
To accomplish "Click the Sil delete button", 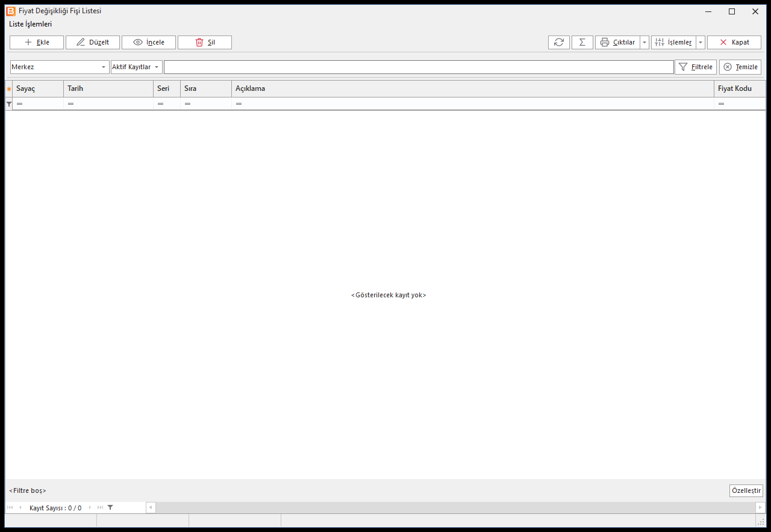I will 205,42.
